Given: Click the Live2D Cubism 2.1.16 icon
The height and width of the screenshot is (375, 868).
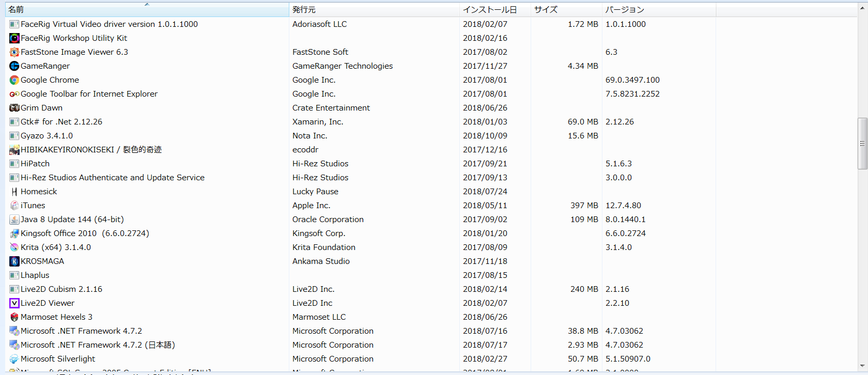Looking at the screenshot, I should coord(14,289).
